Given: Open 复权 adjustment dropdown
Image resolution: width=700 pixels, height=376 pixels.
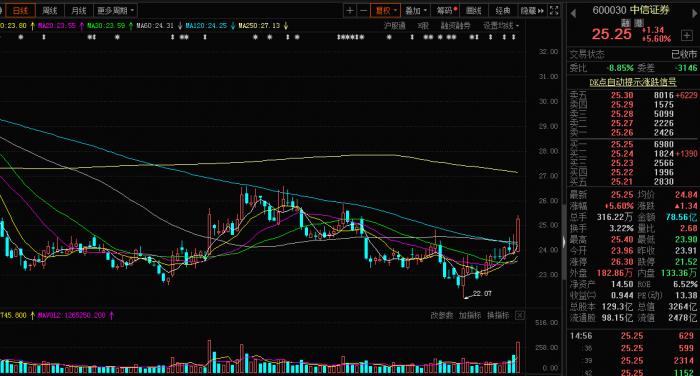Looking at the screenshot, I should 385,11.
